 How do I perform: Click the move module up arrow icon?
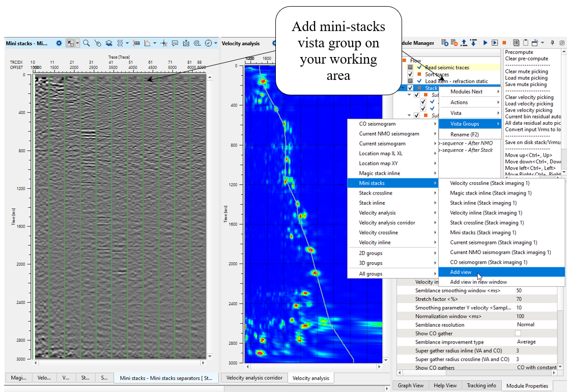(x=464, y=43)
